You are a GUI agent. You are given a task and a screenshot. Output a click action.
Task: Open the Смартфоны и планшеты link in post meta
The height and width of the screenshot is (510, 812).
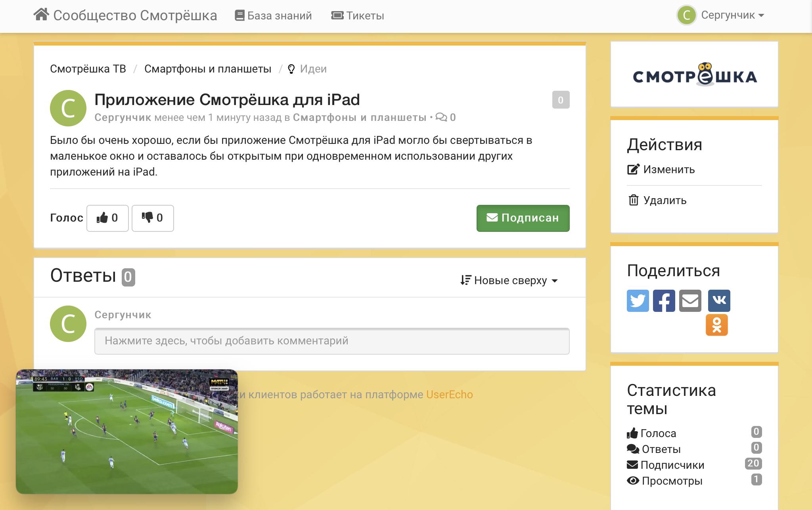360,117
